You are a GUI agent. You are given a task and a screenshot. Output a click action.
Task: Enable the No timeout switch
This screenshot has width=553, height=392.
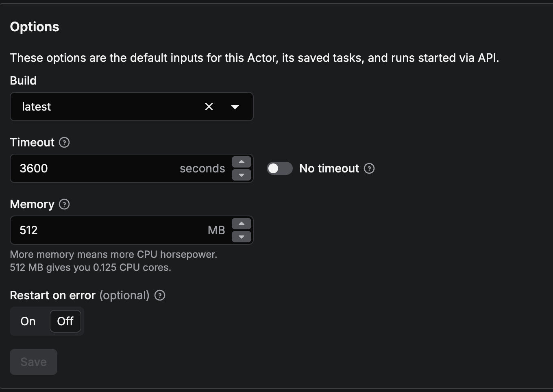coord(279,168)
